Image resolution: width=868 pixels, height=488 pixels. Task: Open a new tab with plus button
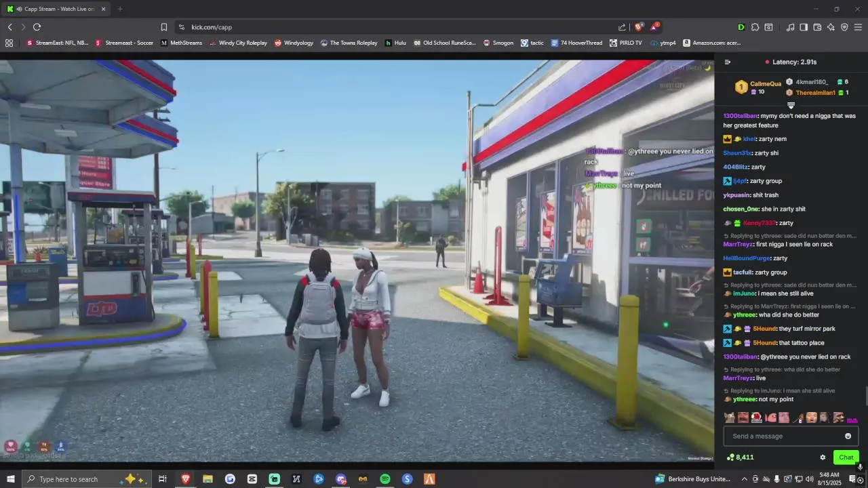[120, 9]
